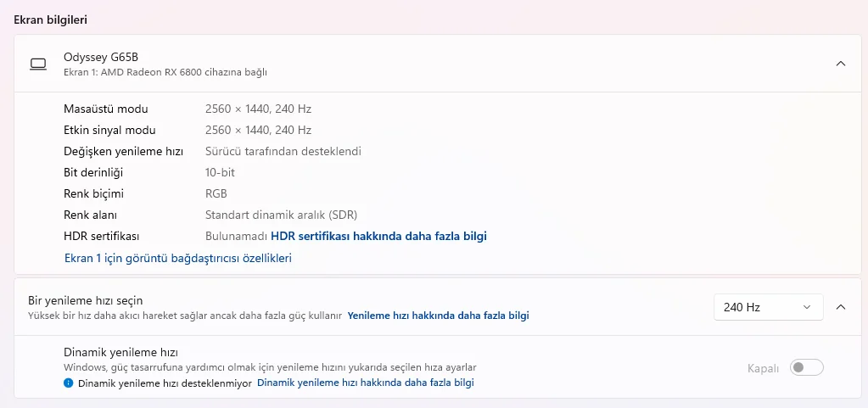Click Ekran 1: AMD Radeon RX 6800 text
The image size is (868, 408).
point(165,72)
